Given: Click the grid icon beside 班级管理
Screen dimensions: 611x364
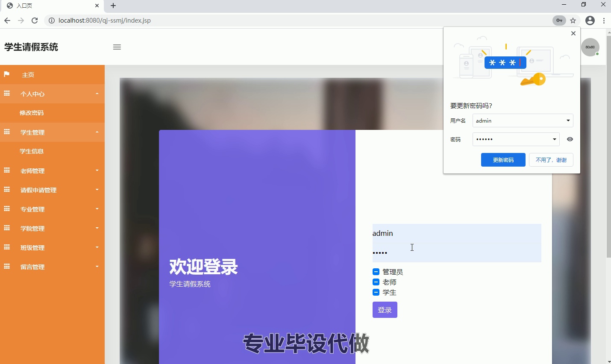Looking at the screenshot, I should click(7, 247).
